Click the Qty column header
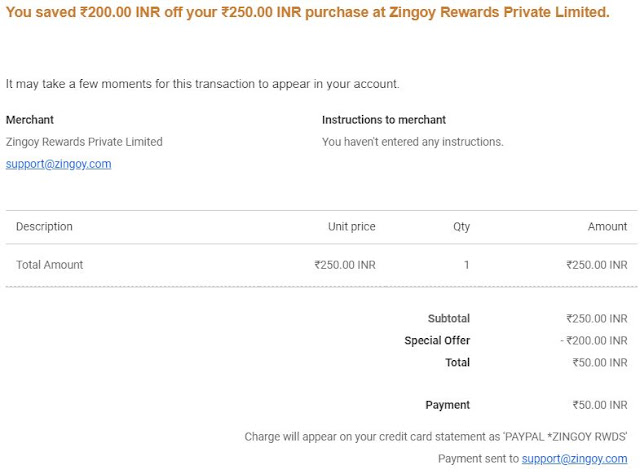The height and width of the screenshot is (474, 640). click(x=462, y=227)
